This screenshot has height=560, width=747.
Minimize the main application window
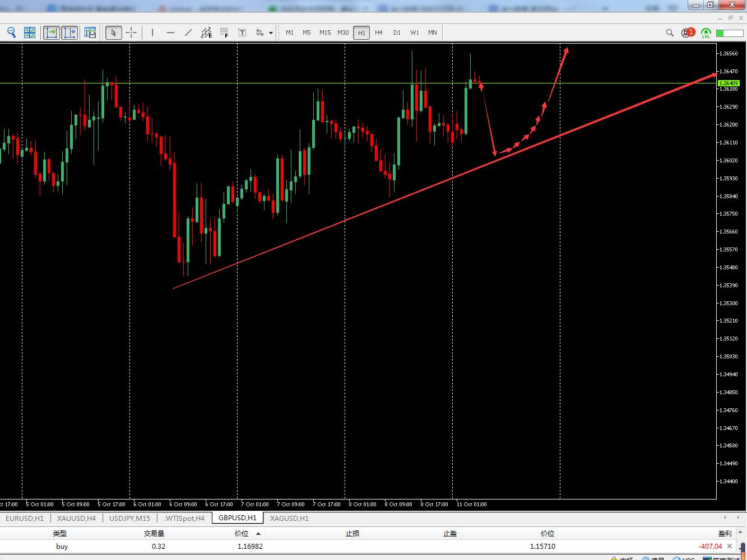coord(696,5)
